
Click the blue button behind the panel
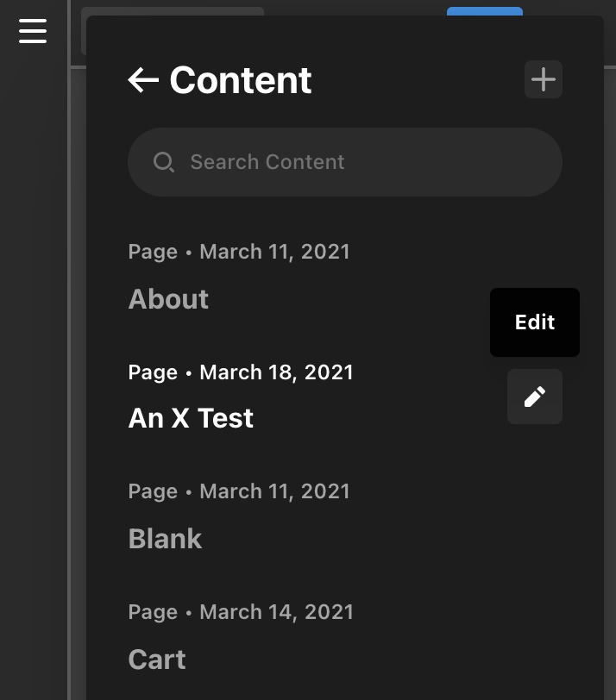[x=485, y=11]
